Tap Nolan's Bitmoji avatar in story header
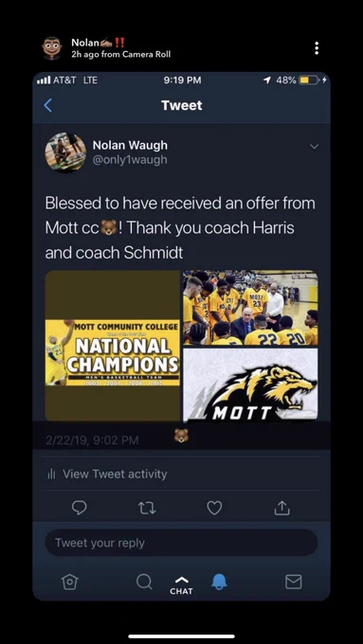 [52, 48]
